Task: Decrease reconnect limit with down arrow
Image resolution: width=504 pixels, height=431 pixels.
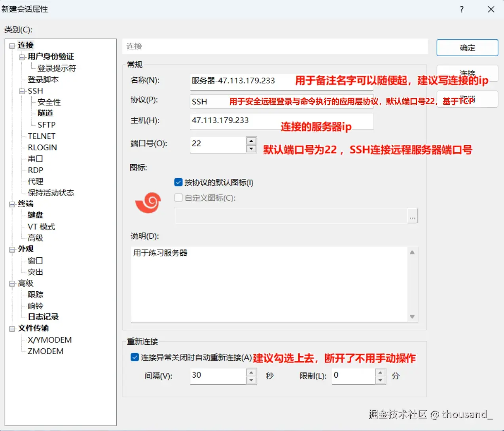Action: (380, 380)
